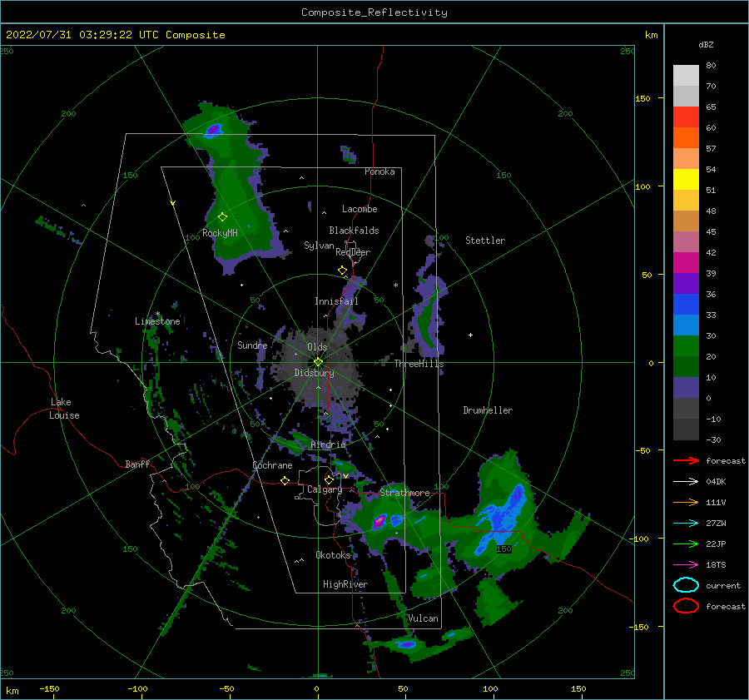Select the yellow diamond at radar center near Olds

coord(318,362)
